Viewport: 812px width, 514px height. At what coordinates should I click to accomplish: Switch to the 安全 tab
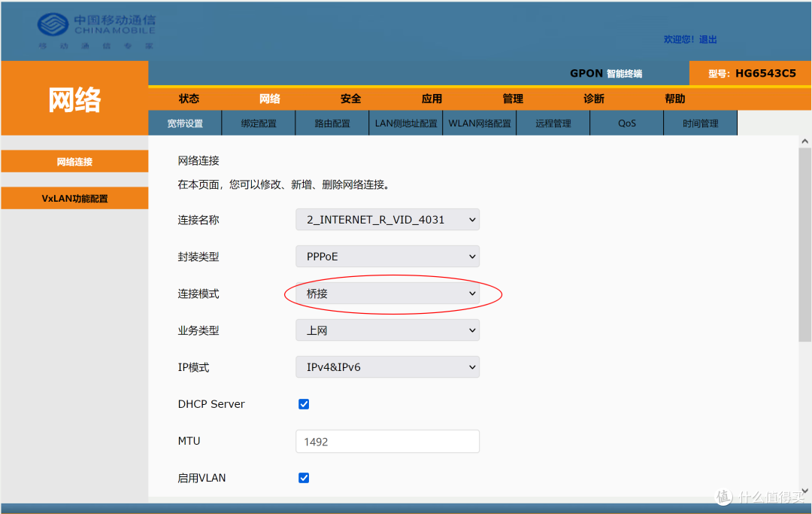point(350,98)
